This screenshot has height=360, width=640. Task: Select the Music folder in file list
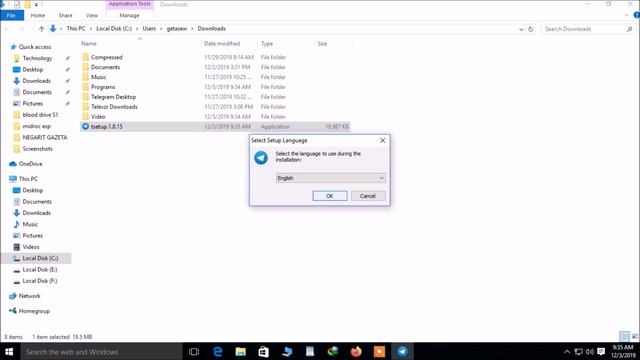point(98,77)
